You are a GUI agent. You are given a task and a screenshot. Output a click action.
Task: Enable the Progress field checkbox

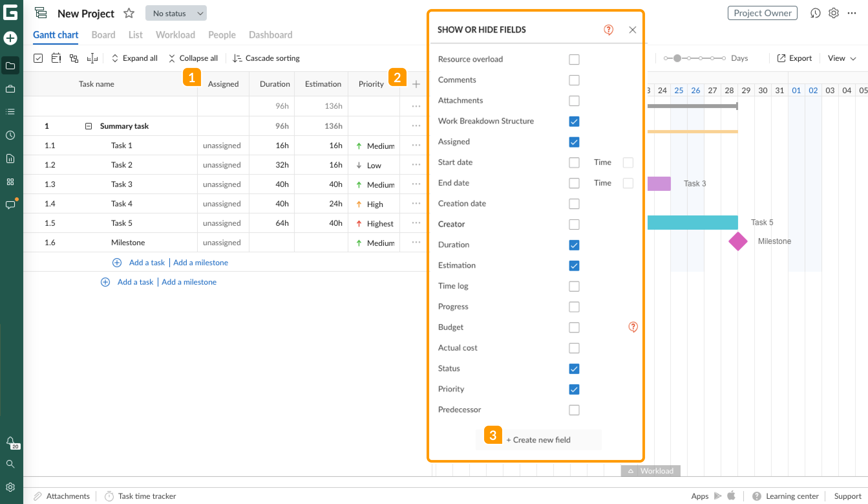pos(574,307)
